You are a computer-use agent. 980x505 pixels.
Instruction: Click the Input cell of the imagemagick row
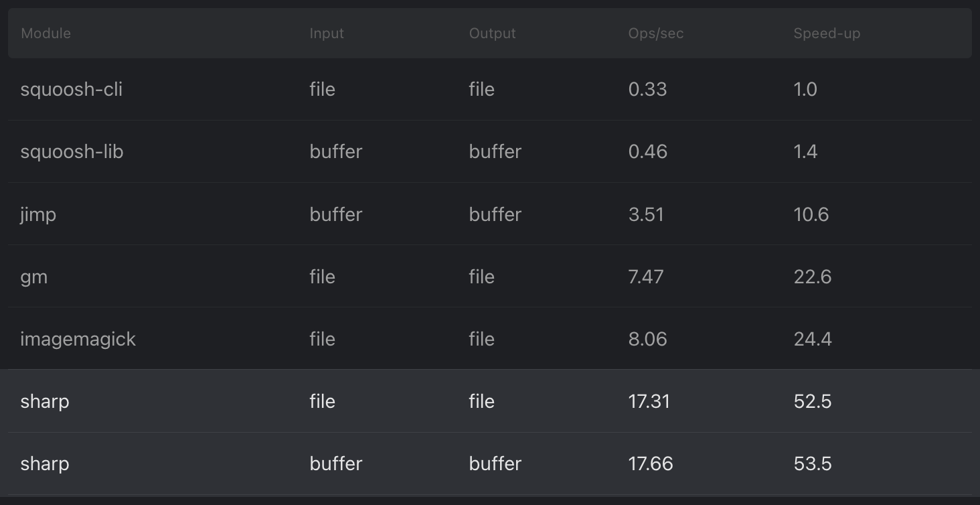click(x=322, y=340)
